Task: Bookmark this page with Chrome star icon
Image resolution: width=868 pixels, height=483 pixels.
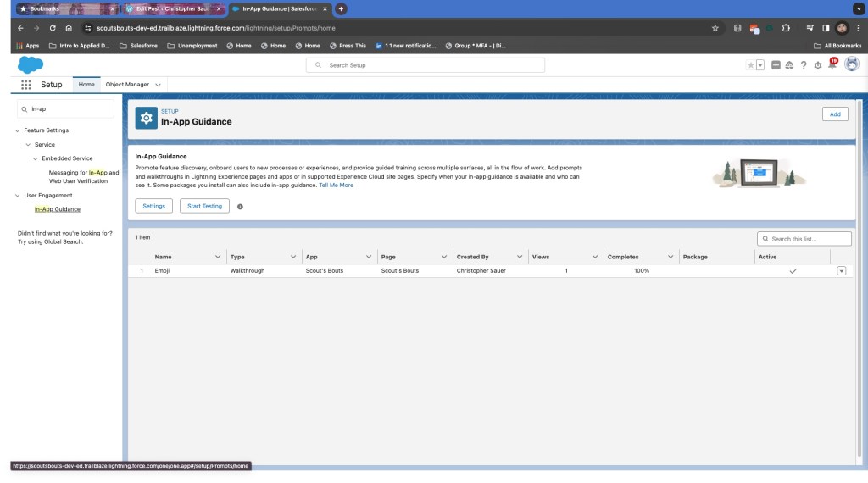Action: (x=715, y=28)
